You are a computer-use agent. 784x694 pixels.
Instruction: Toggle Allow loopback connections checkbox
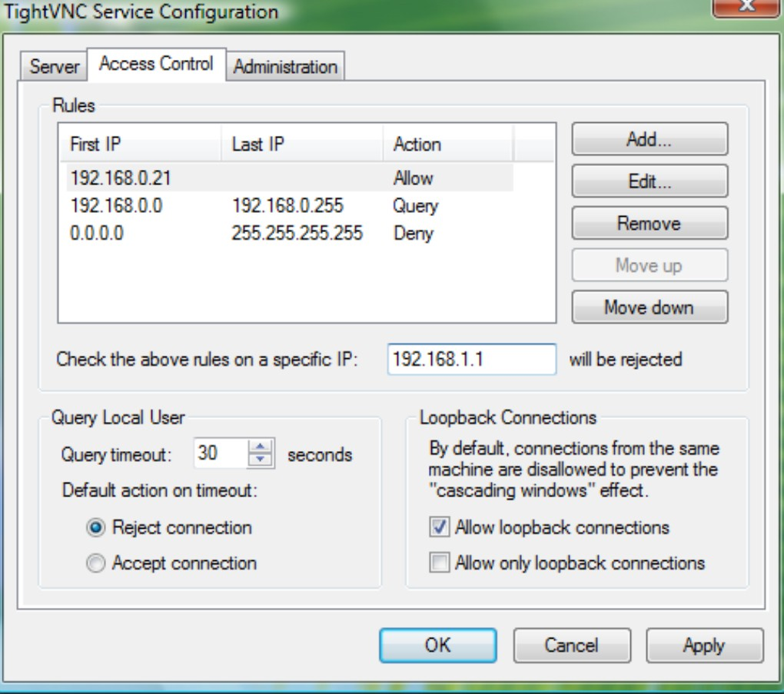tap(439, 527)
